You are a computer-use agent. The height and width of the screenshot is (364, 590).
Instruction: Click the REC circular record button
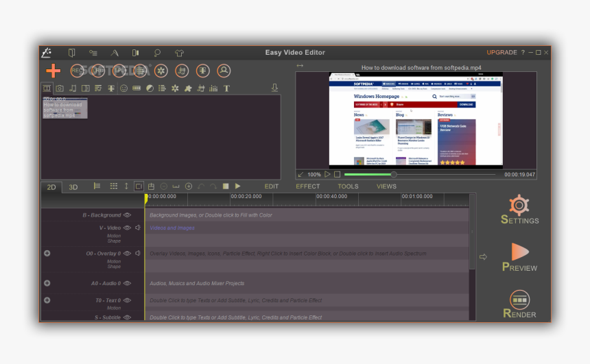coord(78,71)
